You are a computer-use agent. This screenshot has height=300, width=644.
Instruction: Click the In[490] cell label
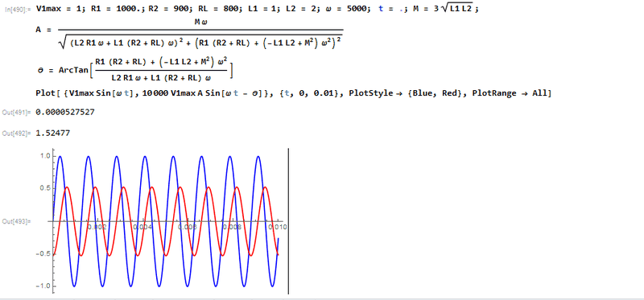(x=17, y=10)
